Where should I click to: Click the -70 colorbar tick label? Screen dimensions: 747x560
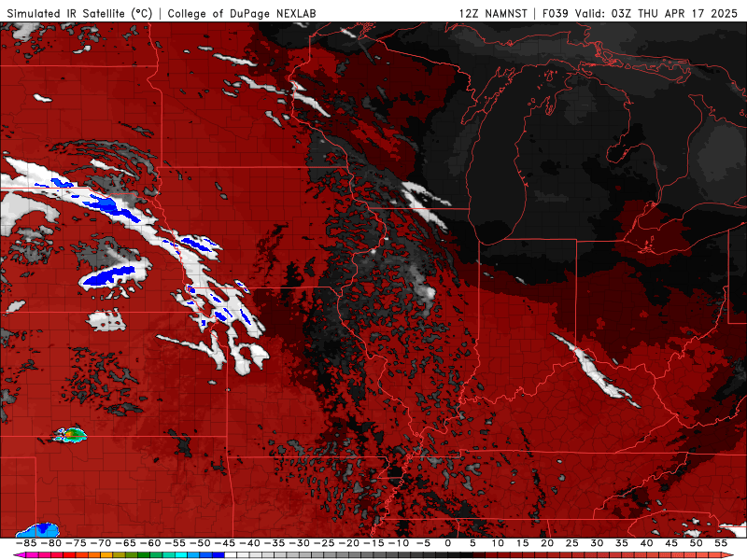coord(101,543)
